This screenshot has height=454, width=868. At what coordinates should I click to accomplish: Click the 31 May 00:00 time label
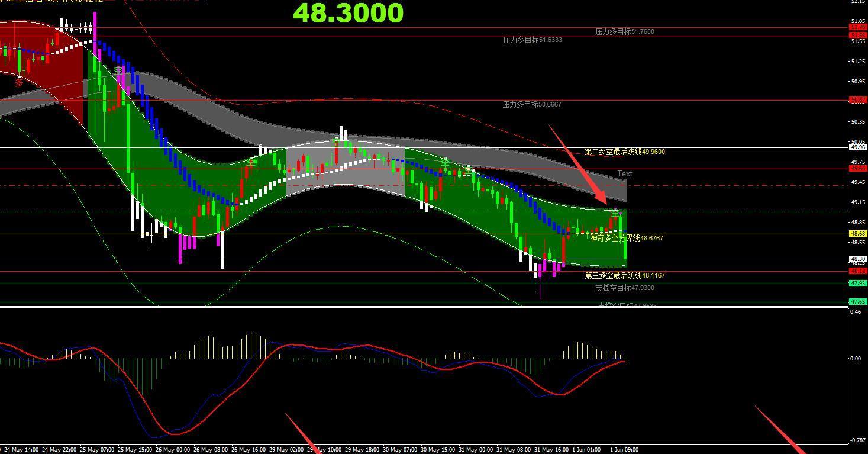point(476,450)
